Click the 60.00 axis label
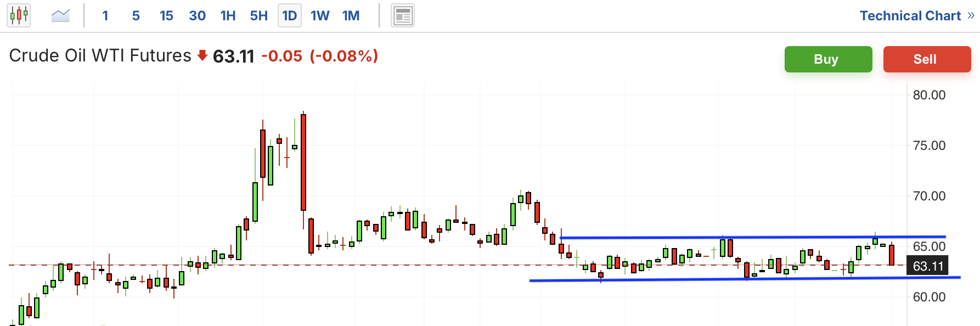Image resolution: width=980 pixels, height=326 pixels. (929, 297)
